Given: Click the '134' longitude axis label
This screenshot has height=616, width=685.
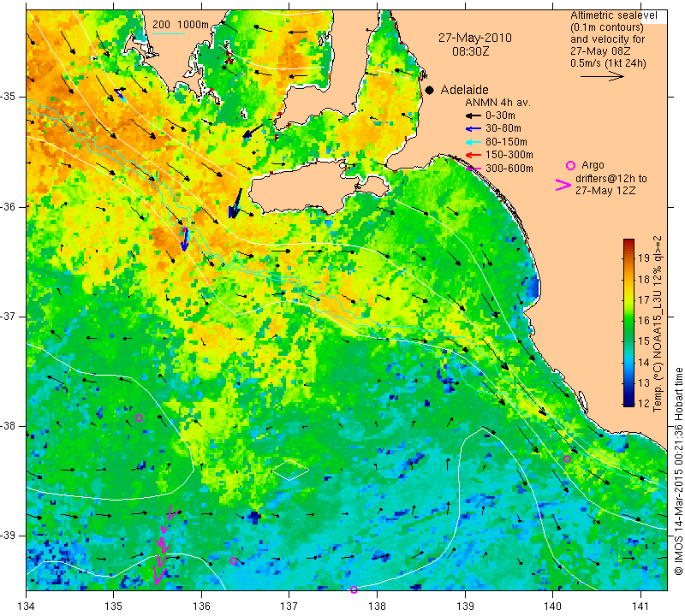Looking at the screenshot, I should click(27, 607).
